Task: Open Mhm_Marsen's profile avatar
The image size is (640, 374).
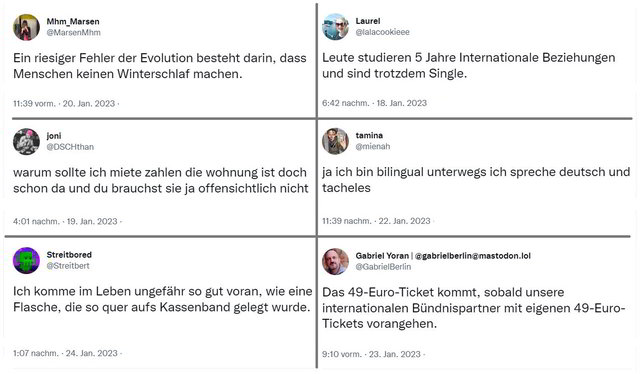Action: tap(27, 27)
